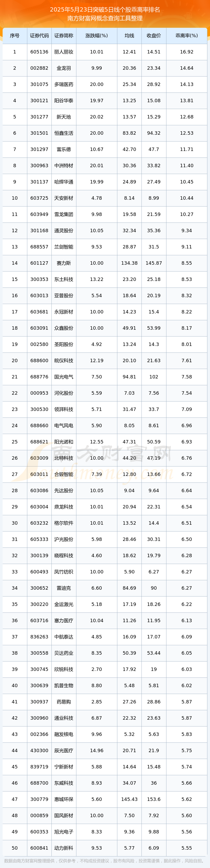The image size is (210, 868).
Task: Click the 序号 column header
Action: pos(14,36)
